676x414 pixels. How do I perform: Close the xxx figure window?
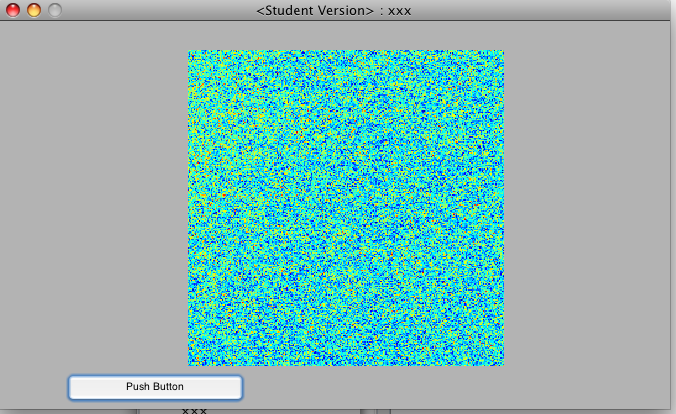[13, 11]
